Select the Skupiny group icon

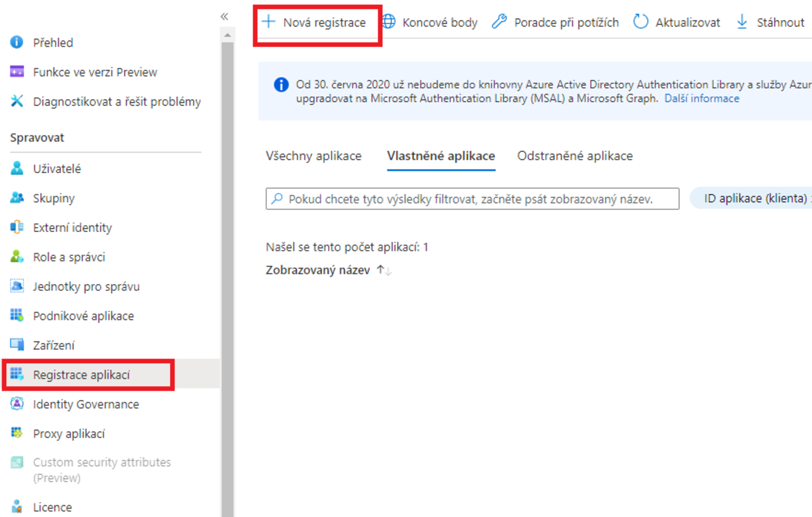[x=17, y=198]
